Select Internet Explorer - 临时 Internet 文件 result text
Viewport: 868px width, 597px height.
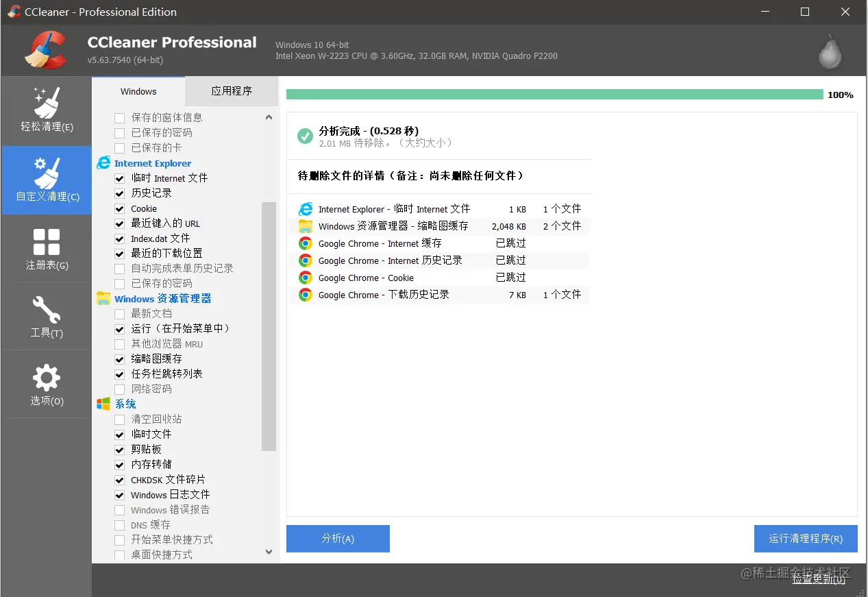pos(395,209)
